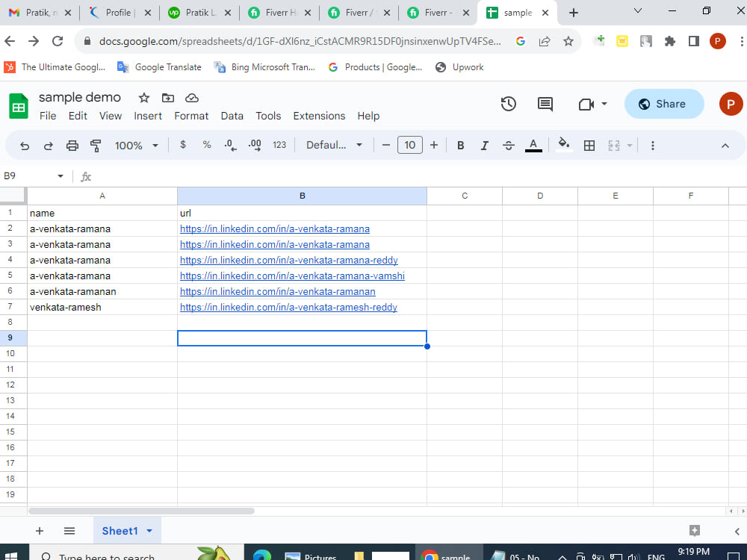Viewport: 747px width, 560px height.
Task: Open the Tools menu
Action: pos(268,116)
